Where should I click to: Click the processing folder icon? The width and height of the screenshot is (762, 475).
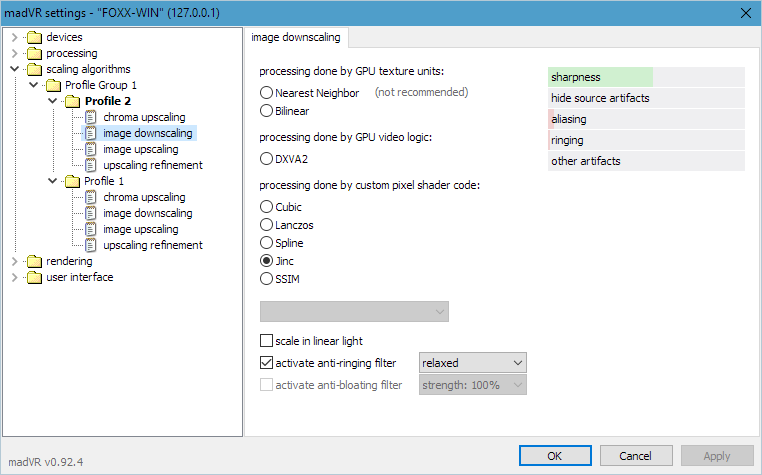pyautogui.click(x=35, y=53)
